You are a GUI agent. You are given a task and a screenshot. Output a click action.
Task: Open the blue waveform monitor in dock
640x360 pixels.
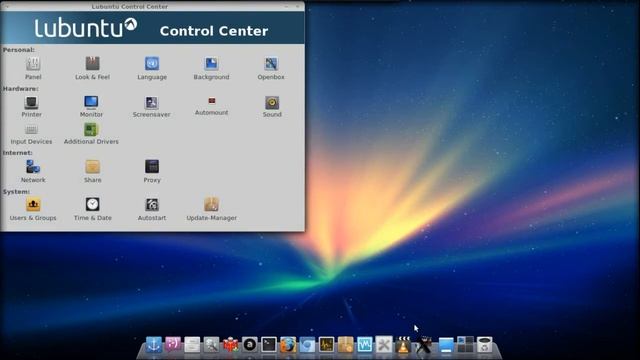pyautogui.click(x=364, y=345)
